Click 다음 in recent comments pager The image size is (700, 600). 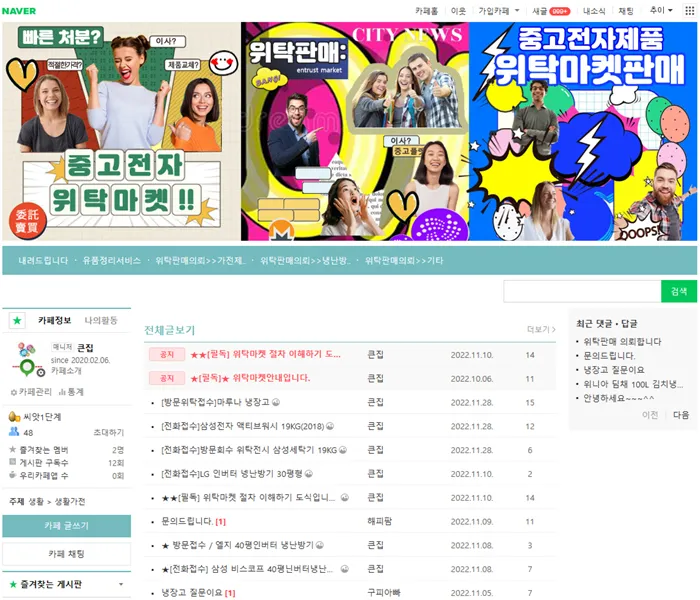click(681, 415)
